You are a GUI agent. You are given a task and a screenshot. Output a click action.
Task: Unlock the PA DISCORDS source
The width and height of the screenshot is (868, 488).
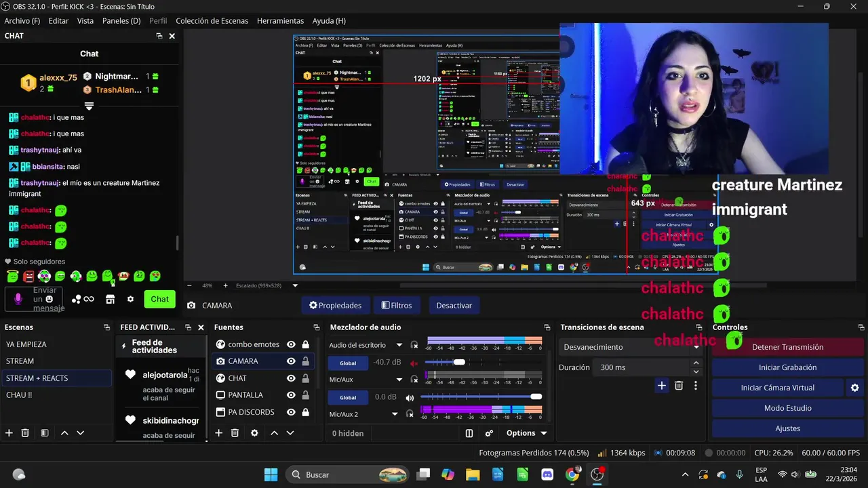coord(305,412)
